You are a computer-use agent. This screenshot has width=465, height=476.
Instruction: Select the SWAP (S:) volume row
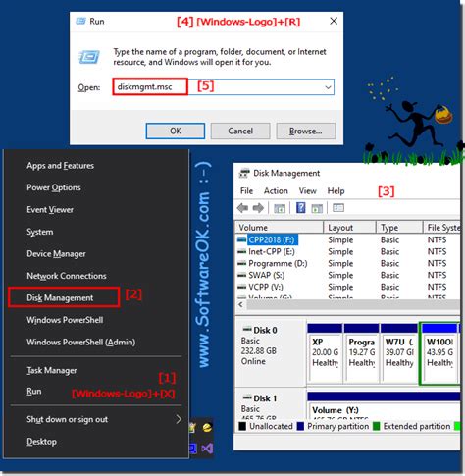[x=347, y=275]
